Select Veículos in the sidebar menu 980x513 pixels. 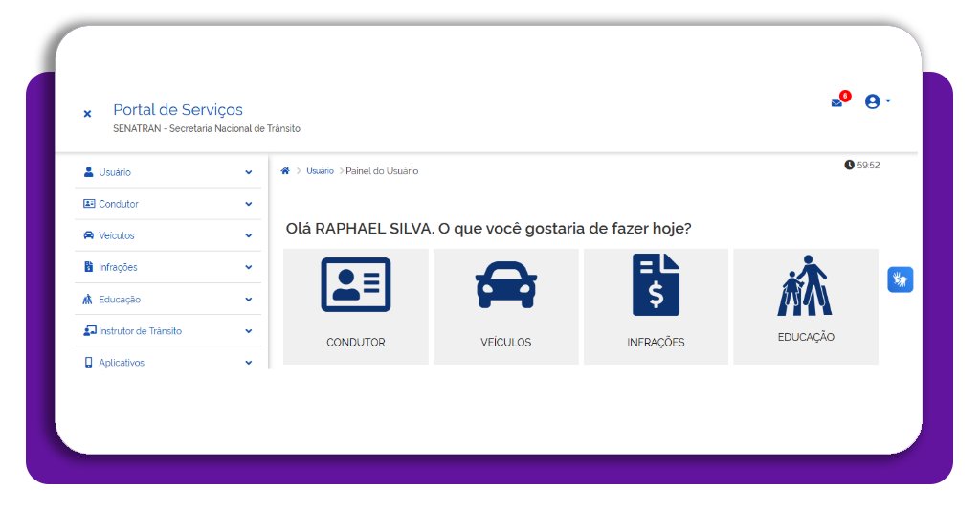click(x=116, y=235)
